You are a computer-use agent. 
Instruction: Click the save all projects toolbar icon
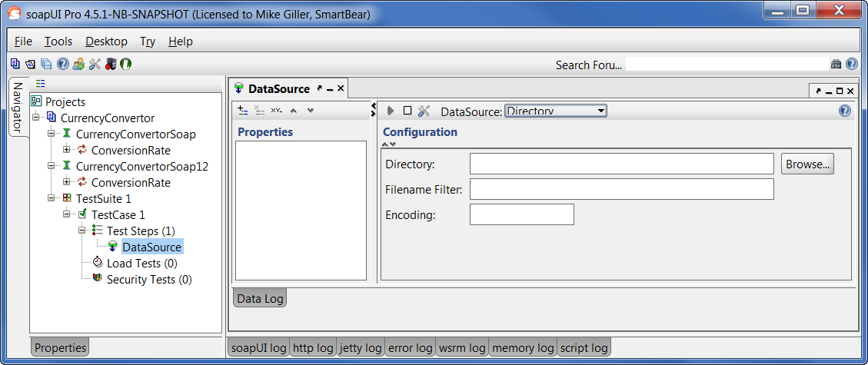[x=46, y=64]
